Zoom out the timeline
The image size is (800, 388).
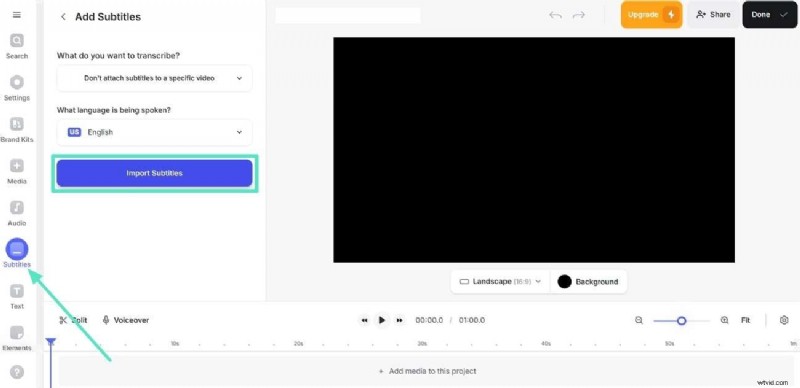click(639, 320)
